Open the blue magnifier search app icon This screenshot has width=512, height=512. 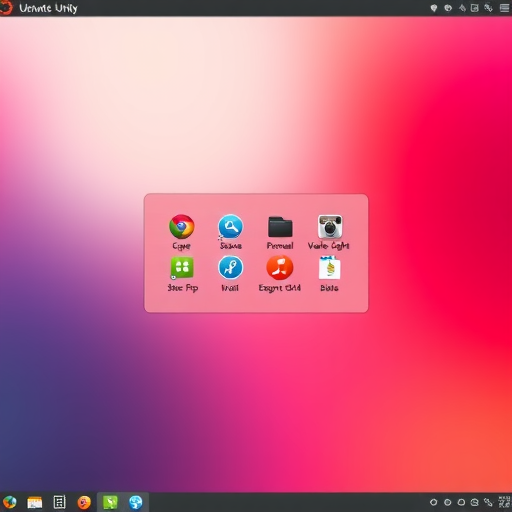click(x=230, y=227)
